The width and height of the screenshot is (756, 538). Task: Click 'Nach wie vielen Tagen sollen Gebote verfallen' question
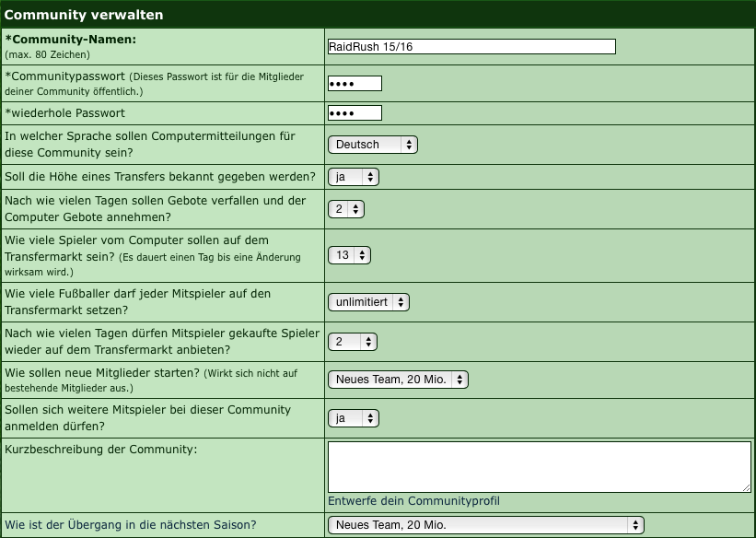click(156, 209)
